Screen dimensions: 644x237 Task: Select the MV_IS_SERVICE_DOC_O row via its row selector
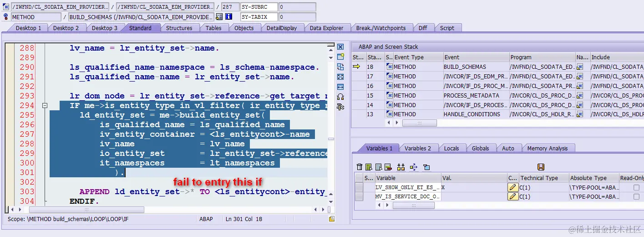[359, 196]
